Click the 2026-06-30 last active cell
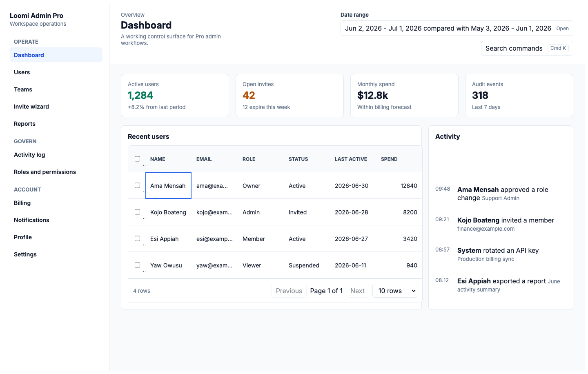The image size is (588, 374). pyautogui.click(x=353, y=186)
